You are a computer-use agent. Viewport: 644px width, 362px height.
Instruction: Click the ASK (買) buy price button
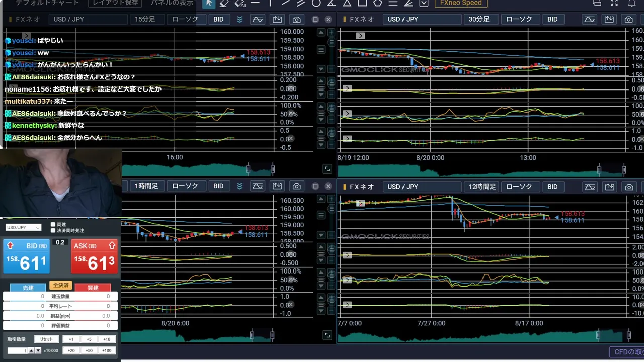click(x=94, y=256)
